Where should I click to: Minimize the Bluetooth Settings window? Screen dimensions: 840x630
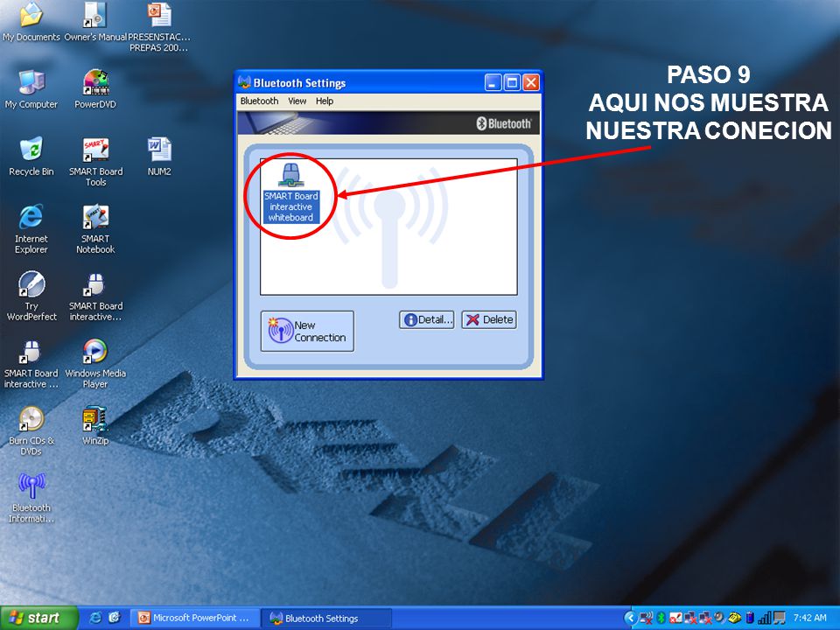[x=493, y=82]
